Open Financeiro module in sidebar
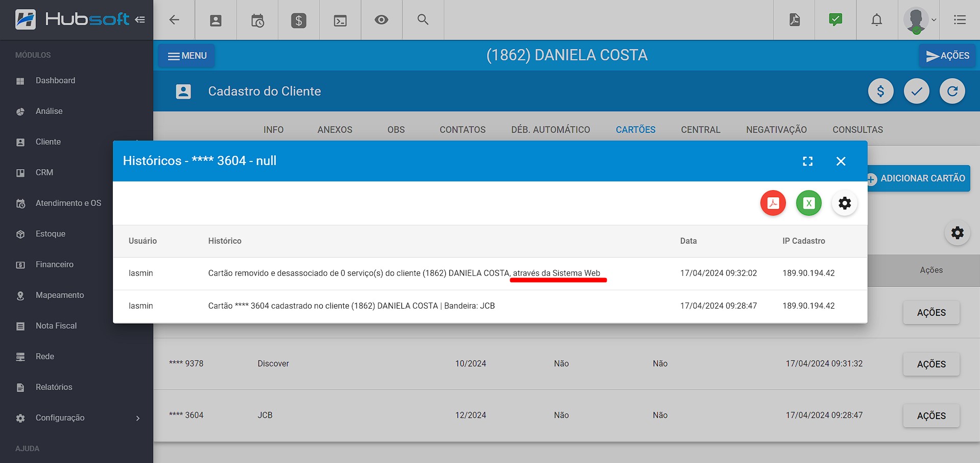 click(x=55, y=264)
